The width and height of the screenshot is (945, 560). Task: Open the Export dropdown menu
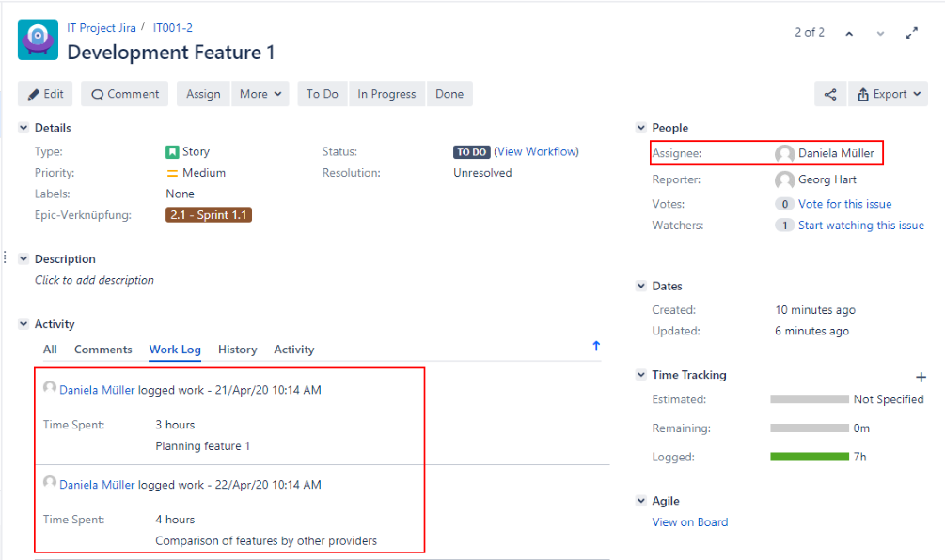888,94
